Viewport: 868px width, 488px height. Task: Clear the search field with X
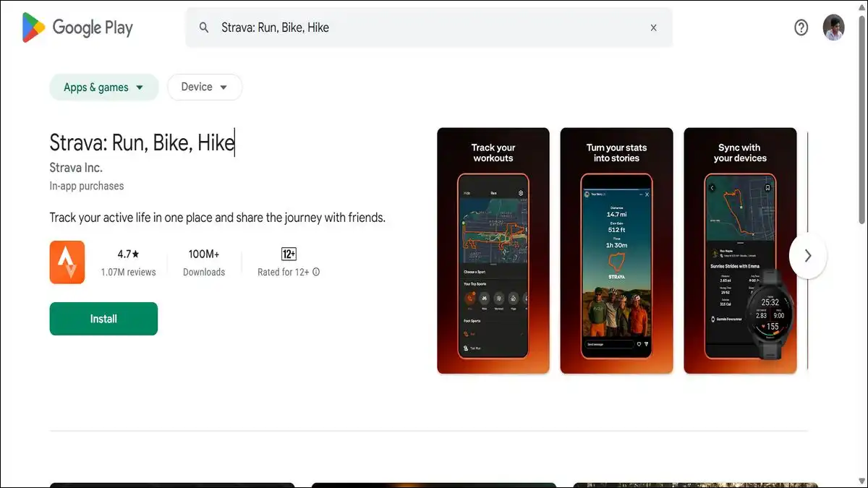(x=653, y=27)
